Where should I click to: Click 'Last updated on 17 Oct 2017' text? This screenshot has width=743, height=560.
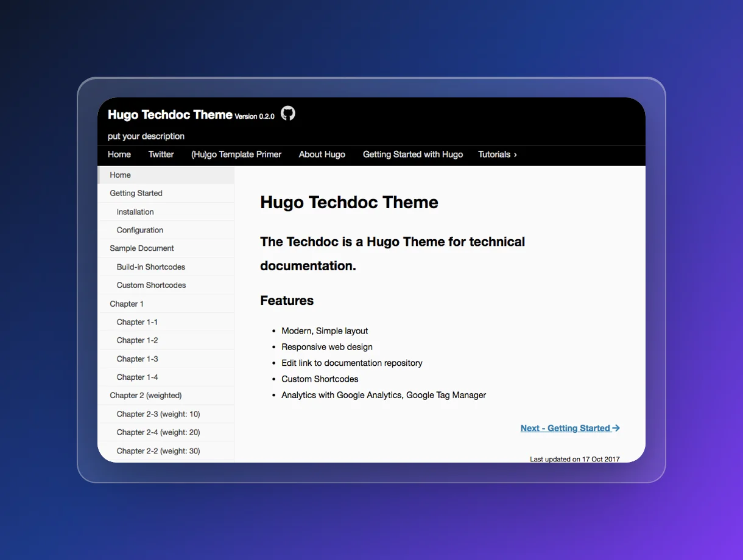click(x=575, y=459)
